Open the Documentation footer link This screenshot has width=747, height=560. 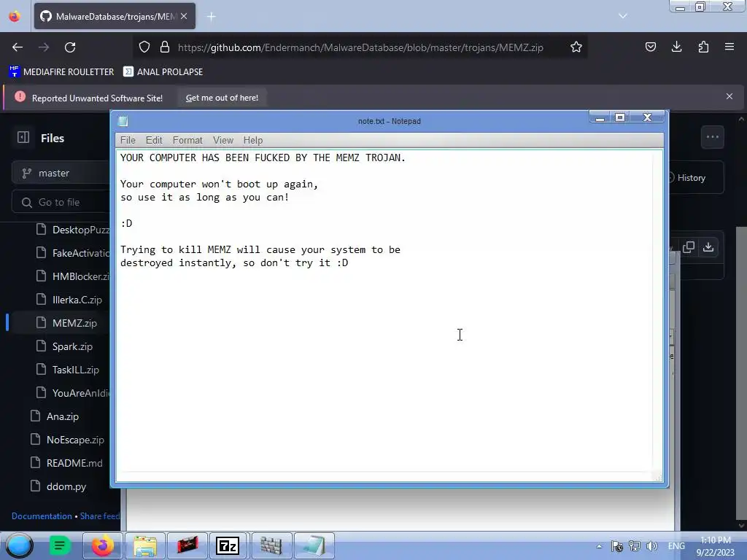click(x=42, y=516)
